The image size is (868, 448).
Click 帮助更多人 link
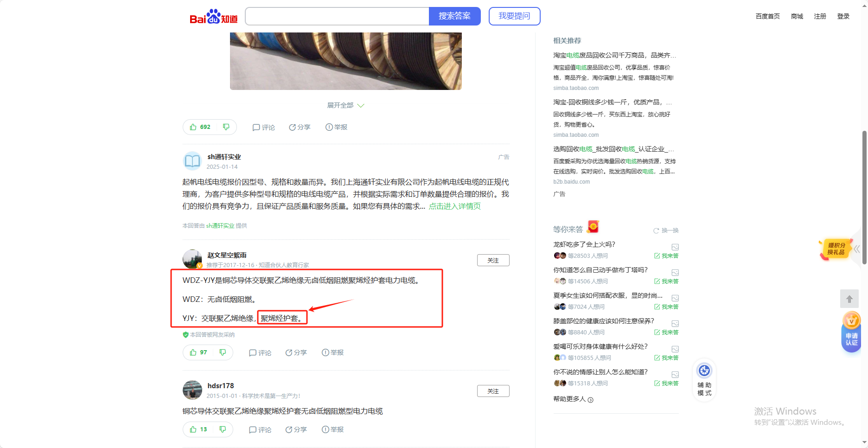(573, 399)
